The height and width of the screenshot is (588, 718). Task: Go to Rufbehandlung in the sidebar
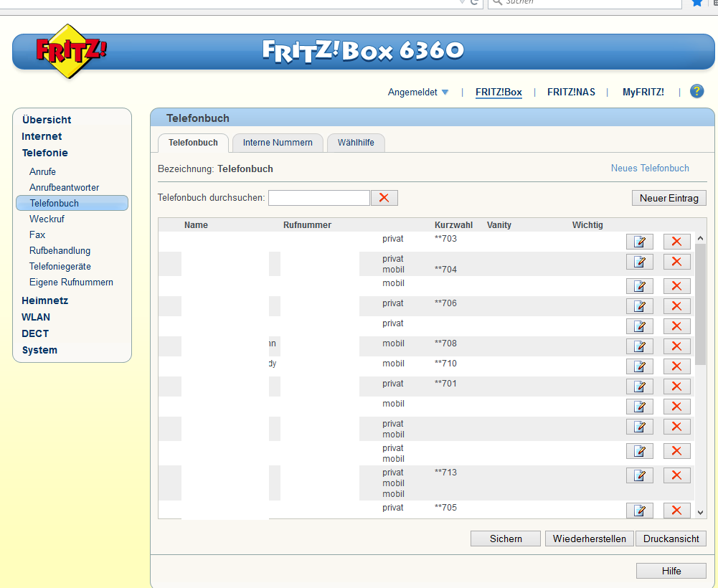pos(60,250)
